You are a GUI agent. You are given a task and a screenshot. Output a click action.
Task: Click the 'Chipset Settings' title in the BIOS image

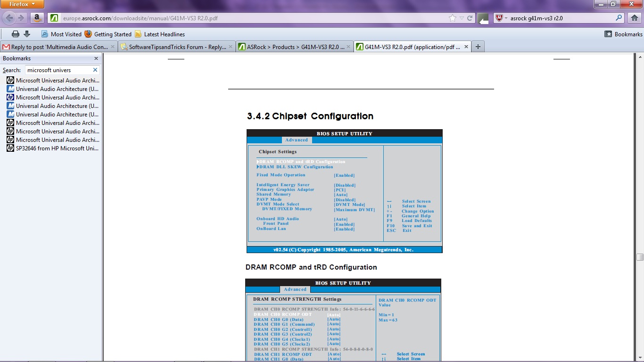(278, 152)
